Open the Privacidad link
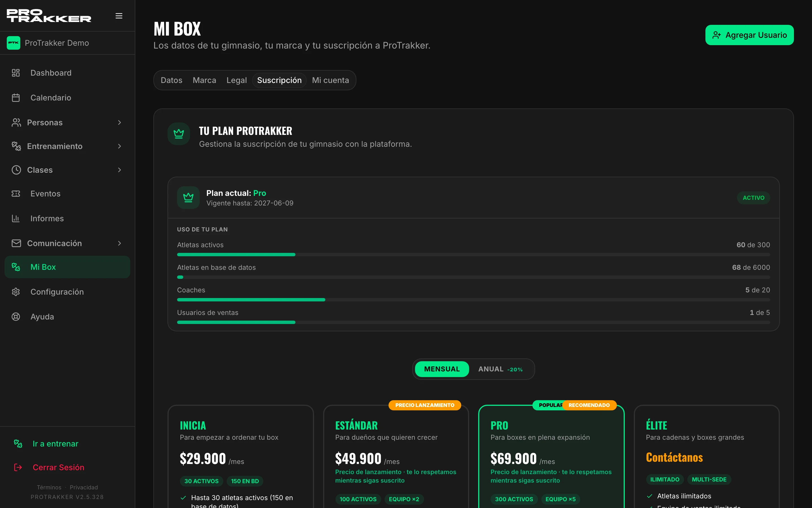 [84, 487]
